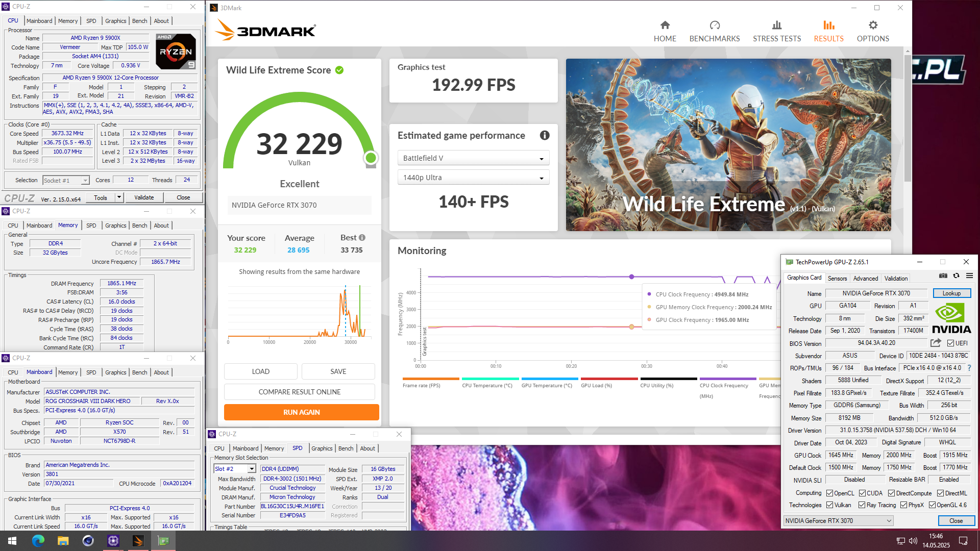
Task: Switch to the Sensors tab in GPU-Z
Action: (837, 279)
